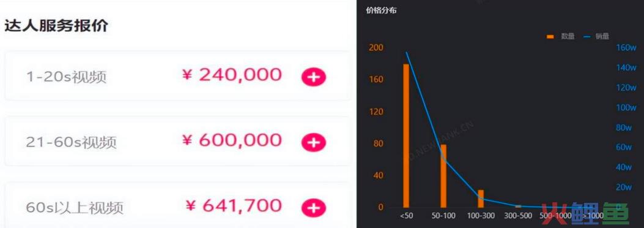
Task: Click the ¥ 240,000 price
Action: 232,75
